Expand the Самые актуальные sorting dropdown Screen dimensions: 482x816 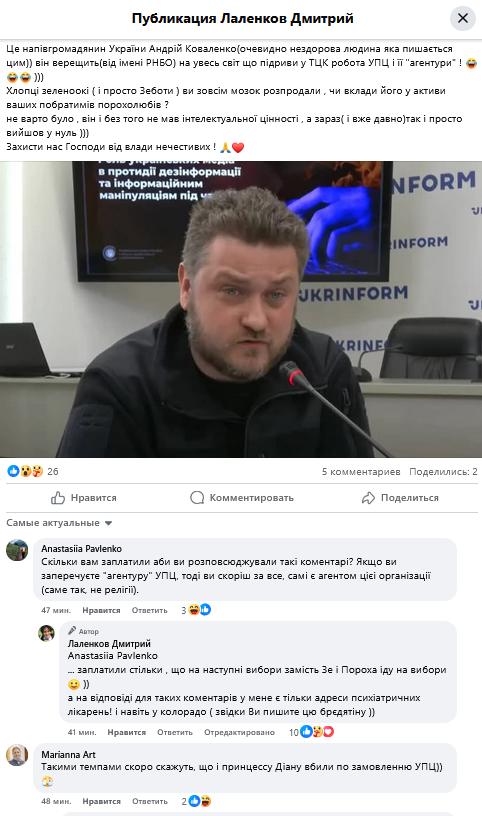pyautogui.click(x=59, y=522)
